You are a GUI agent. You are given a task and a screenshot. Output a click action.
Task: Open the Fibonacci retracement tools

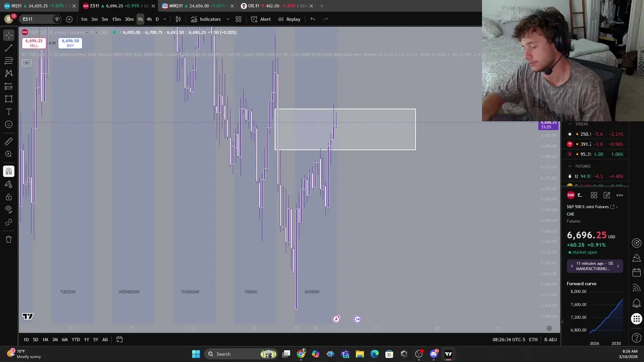click(9, 61)
